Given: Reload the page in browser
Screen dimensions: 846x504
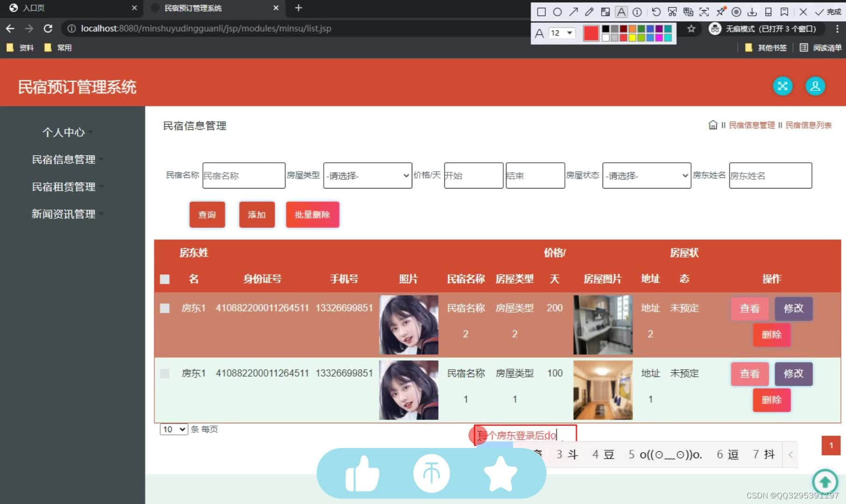Looking at the screenshot, I should tap(48, 28).
